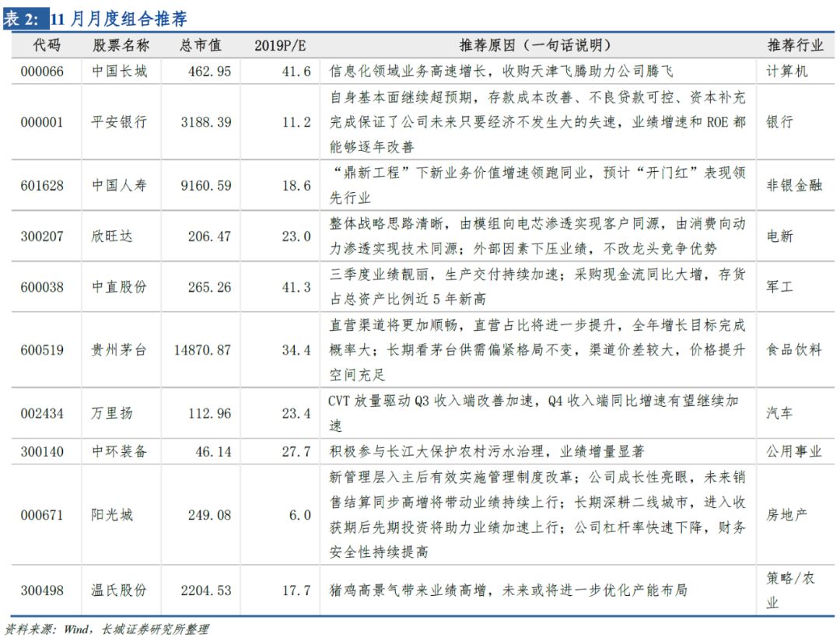840x641 pixels.
Task: Click stock name '中环装备'
Action: pos(119,451)
